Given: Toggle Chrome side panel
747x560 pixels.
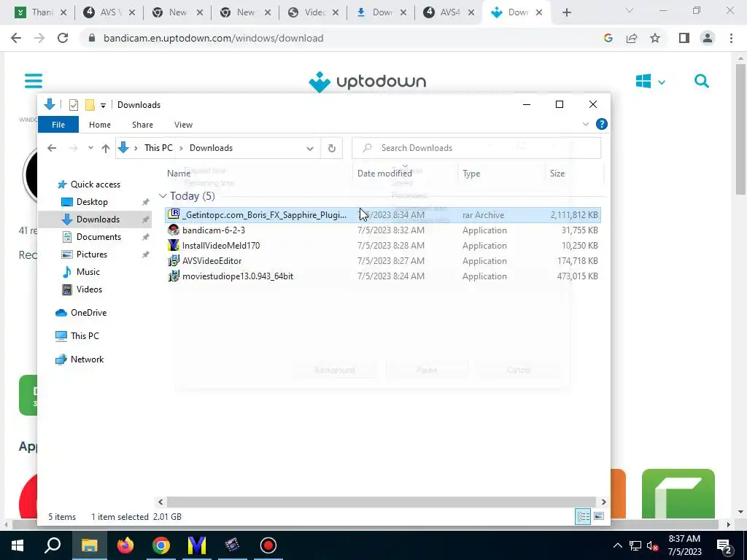Looking at the screenshot, I should click(684, 38).
